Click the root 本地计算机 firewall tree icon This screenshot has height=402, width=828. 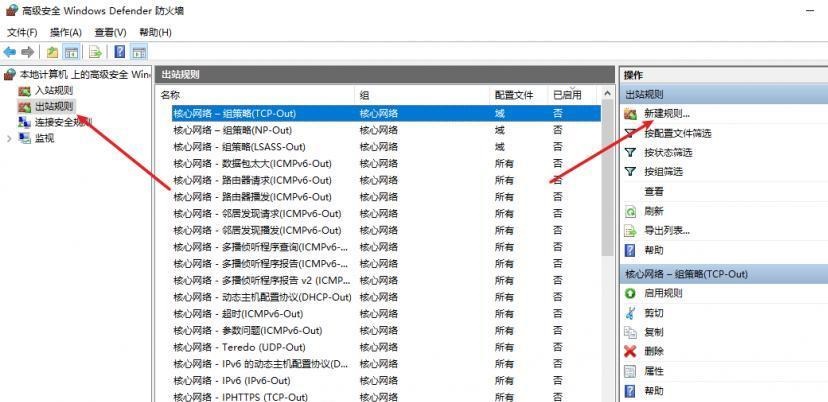pyautogui.click(x=10, y=74)
